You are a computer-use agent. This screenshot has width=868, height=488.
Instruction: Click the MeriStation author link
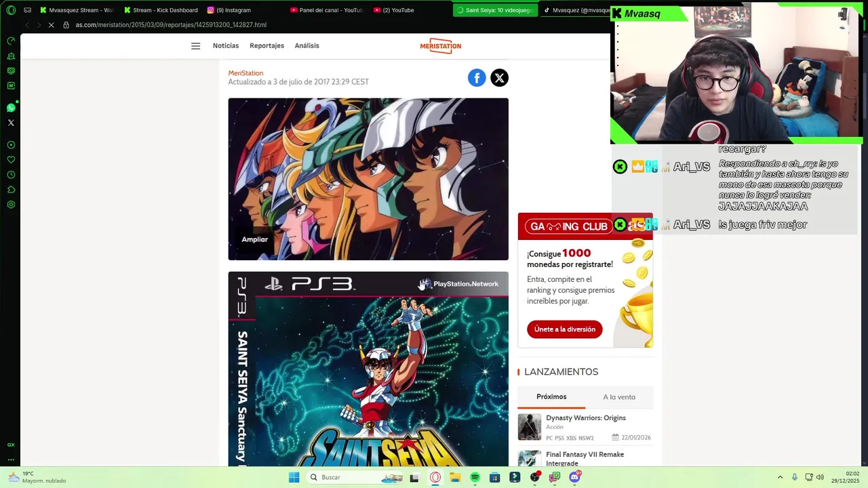click(245, 73)
